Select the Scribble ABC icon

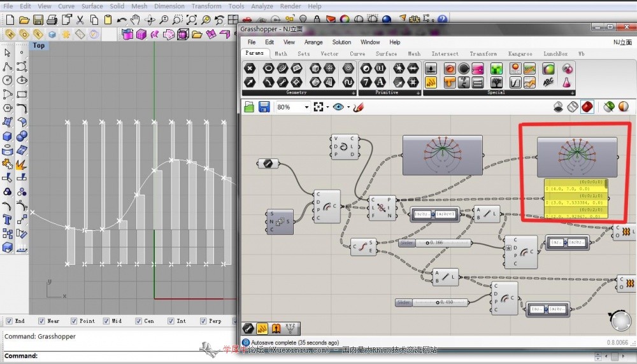(x=548, y=82)
